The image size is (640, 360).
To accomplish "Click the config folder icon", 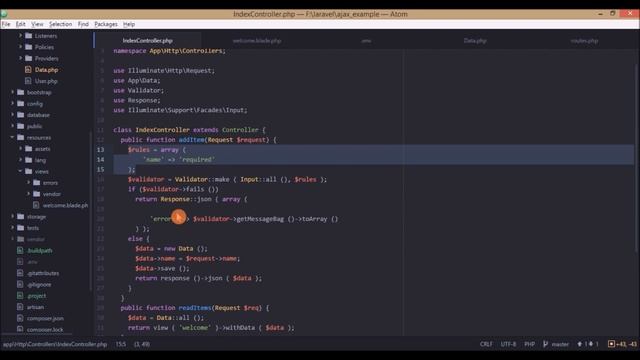I will 21,104.
